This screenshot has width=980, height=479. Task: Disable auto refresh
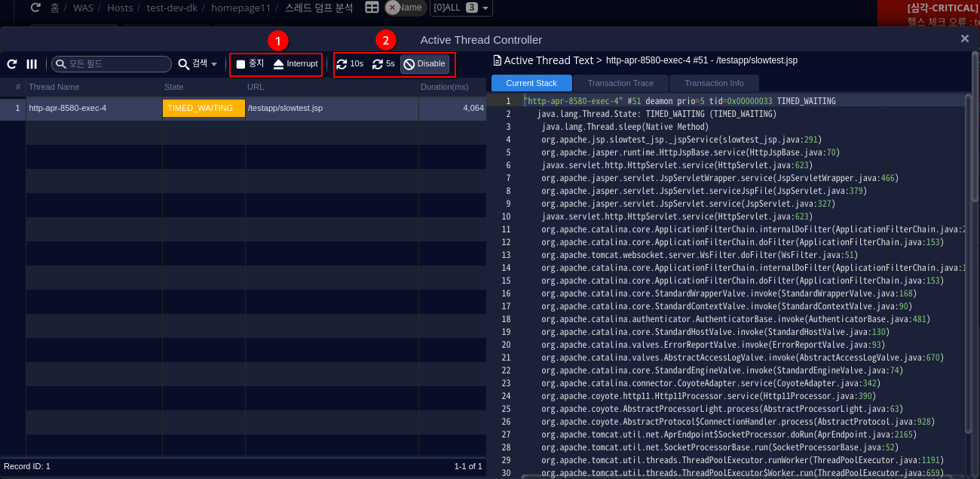pos(424,64)
